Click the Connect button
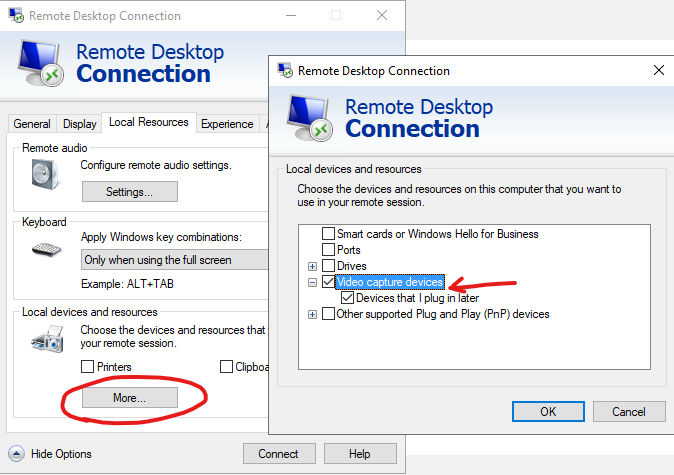The image size is (674, 475). (279, 454)
